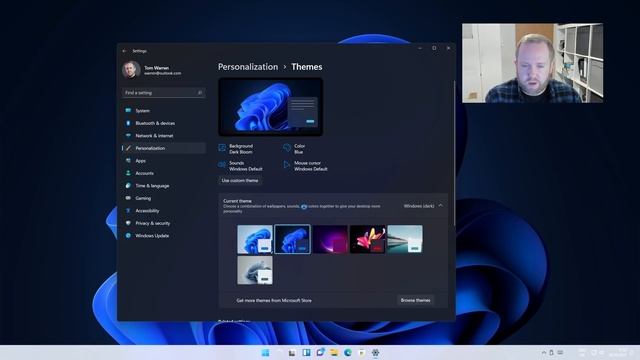
Task: Open the Widgets panel from the taskbar
Action: click(x=306, y=353)
